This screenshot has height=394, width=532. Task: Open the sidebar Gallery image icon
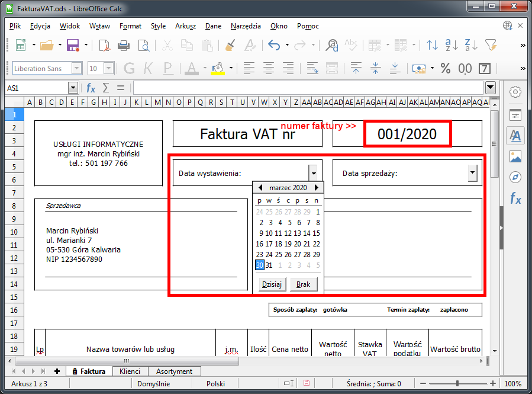515,156
